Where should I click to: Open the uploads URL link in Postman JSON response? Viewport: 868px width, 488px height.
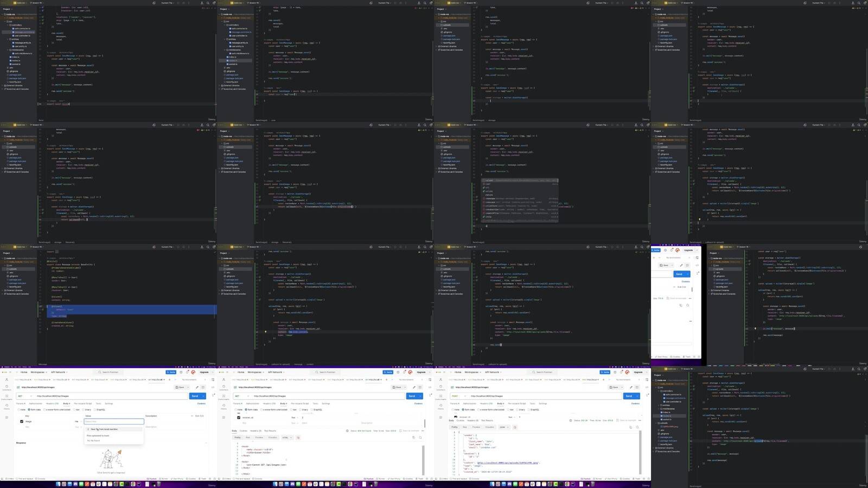(508, 463)
